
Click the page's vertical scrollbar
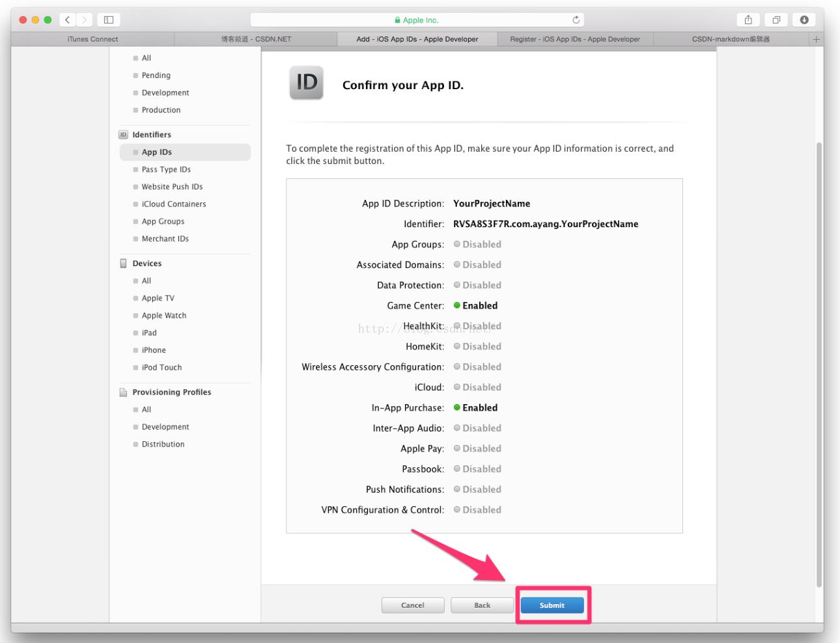819,364
